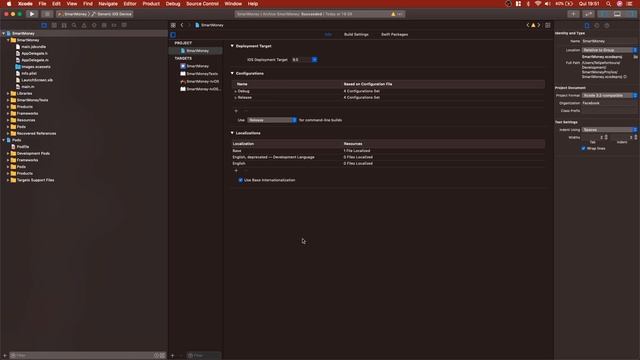This screenshot has height=360, width=640.
Task: Open the Debug menu
Action: 173,4
